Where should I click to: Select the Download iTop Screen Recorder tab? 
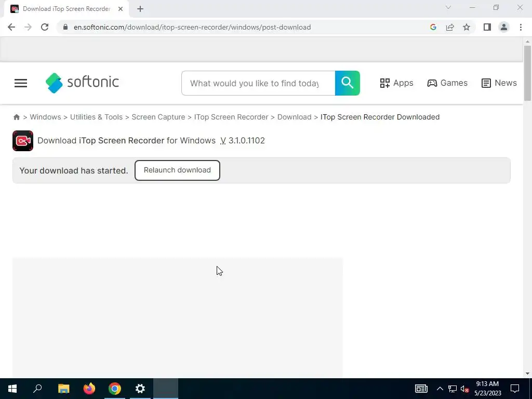tap(66, 9)
